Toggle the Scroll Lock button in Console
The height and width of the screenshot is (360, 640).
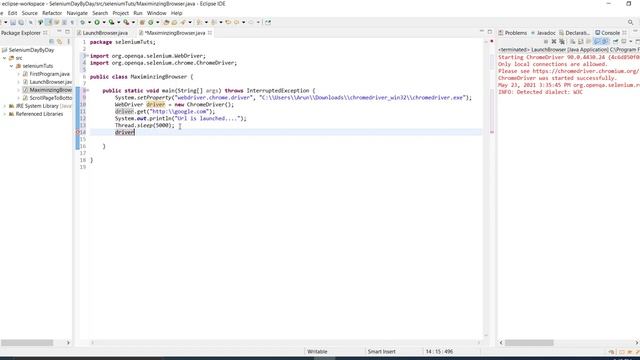pos(580,41)
